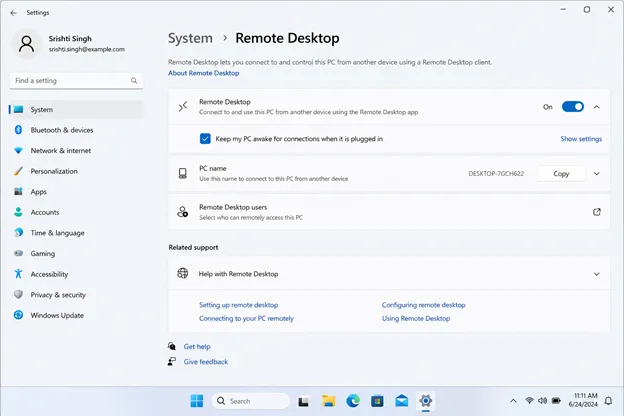Click the Accounts person icon
Screen dimensions: 624x416
point(18,212)
